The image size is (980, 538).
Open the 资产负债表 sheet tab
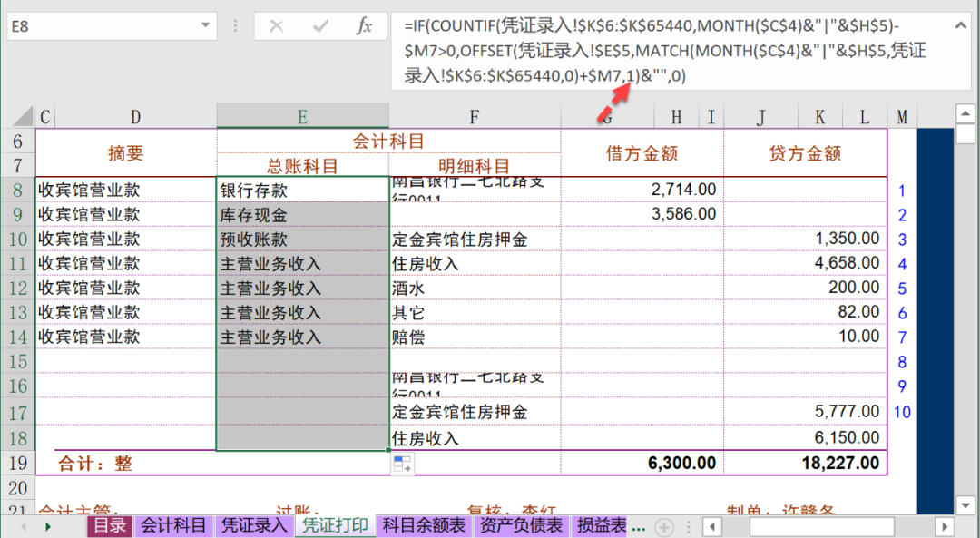[521, 526]
